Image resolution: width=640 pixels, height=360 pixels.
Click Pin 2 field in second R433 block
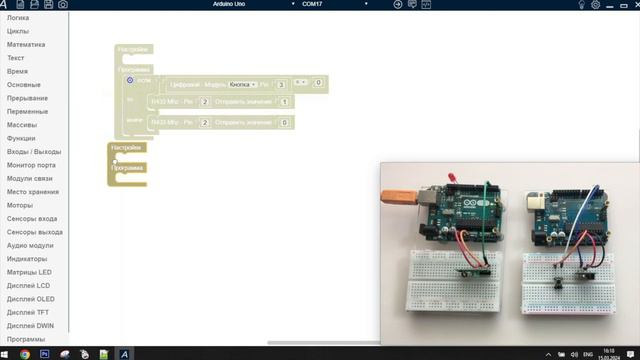[x=205, y=123]
